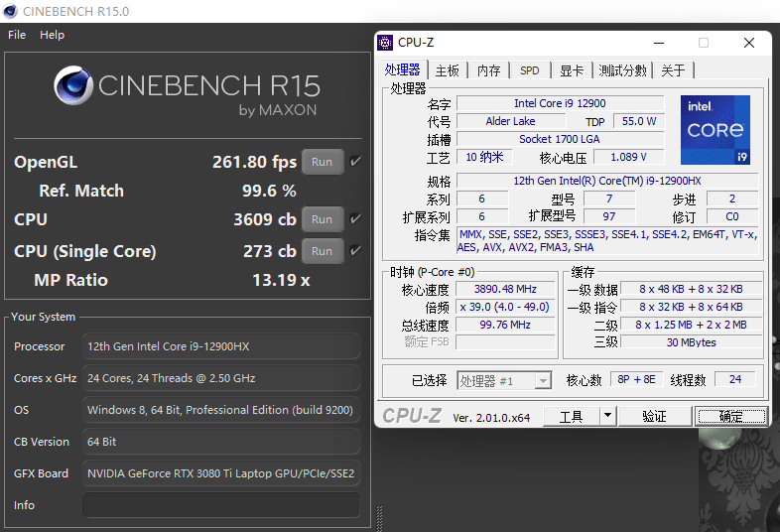
Task: Click the GFX Board RTX 3080 Ti field
Action: (221, 473)
